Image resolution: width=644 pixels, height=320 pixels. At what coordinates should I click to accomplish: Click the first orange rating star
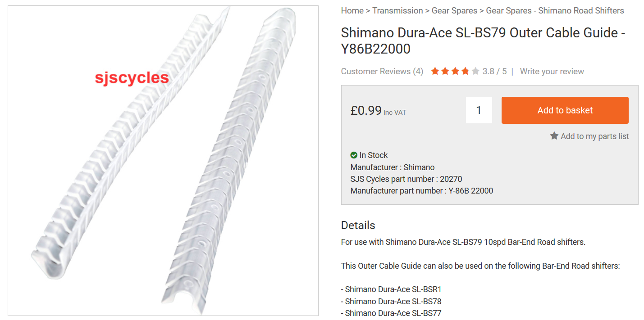(435, 71)
